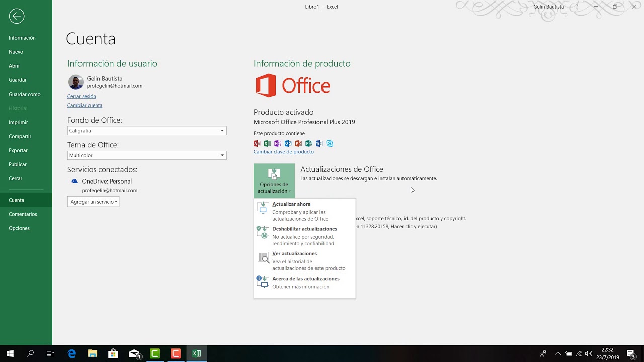
Task: Click the Outlook icon under product contents
Action: point(288,143)
